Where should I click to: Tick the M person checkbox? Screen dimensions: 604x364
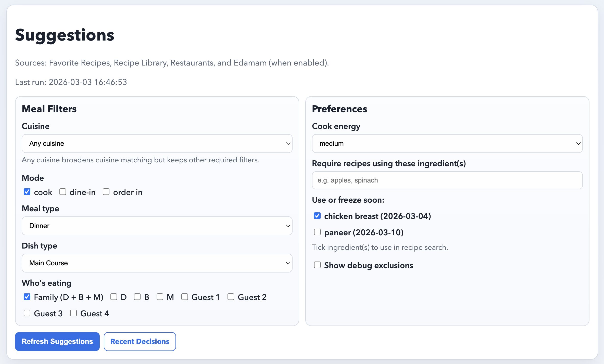click(160, 297)
